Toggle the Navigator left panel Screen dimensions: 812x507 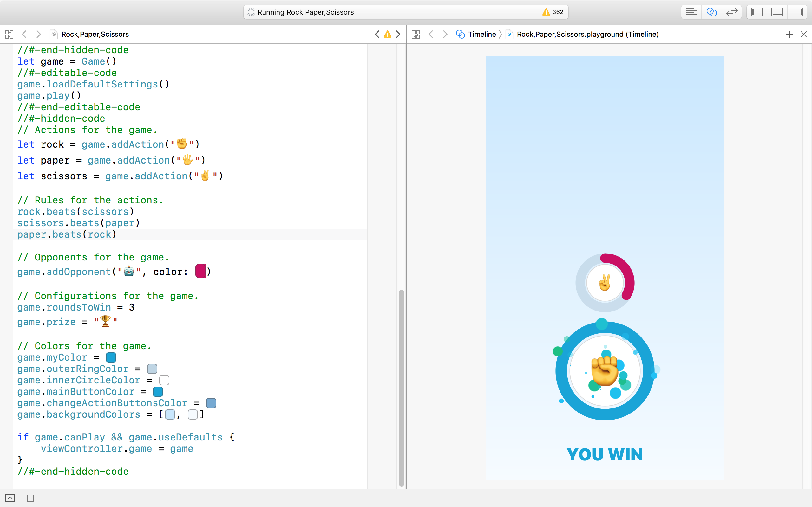[756, 12]
